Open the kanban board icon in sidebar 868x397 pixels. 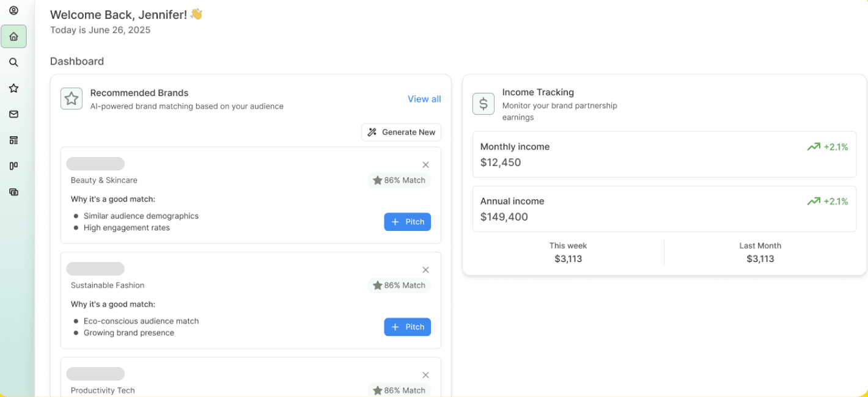(x=13, y=166)
